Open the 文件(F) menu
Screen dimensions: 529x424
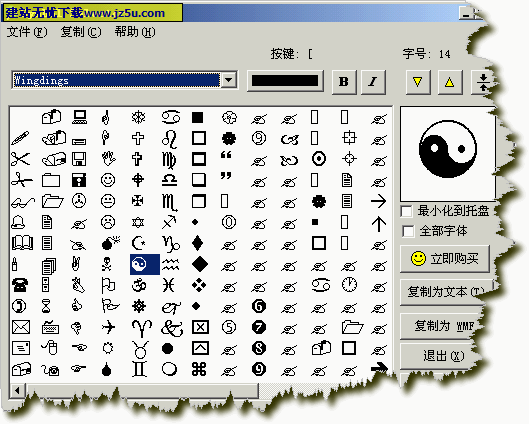27,32
